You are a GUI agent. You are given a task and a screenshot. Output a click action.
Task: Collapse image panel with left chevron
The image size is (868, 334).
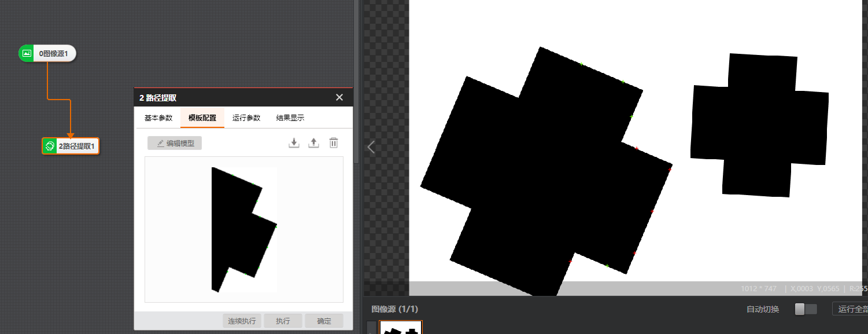(371, 147)
